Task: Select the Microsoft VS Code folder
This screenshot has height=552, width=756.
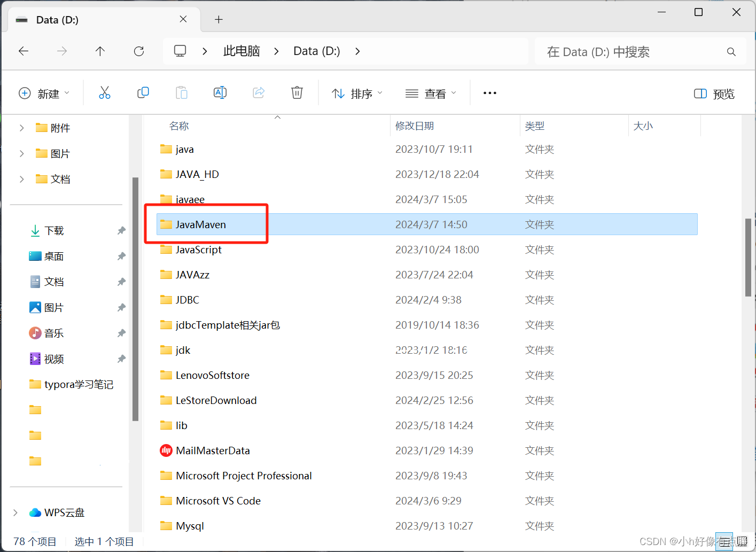Action: [427, 501]
